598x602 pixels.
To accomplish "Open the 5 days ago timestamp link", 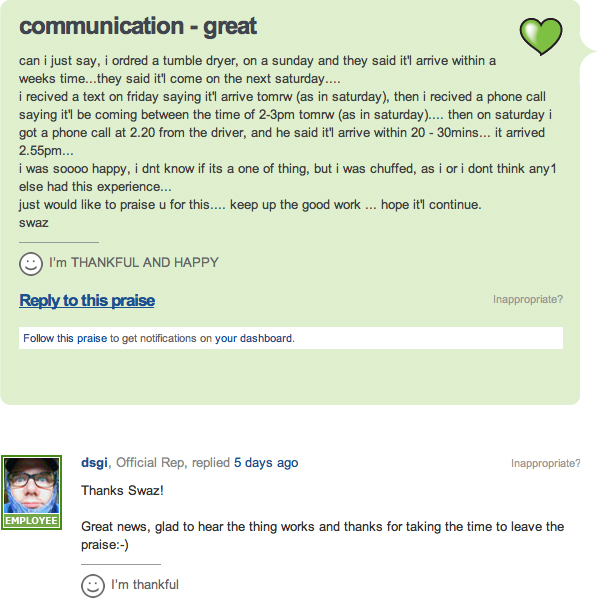I will pos(266,463).
